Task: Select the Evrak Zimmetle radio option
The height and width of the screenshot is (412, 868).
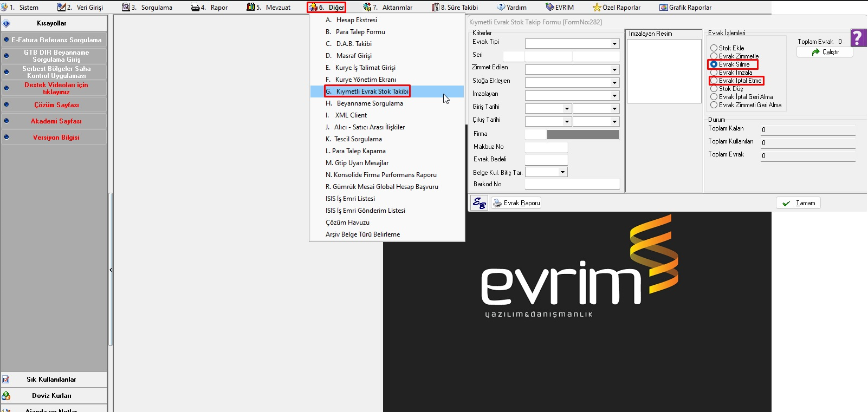Action: 714,56
